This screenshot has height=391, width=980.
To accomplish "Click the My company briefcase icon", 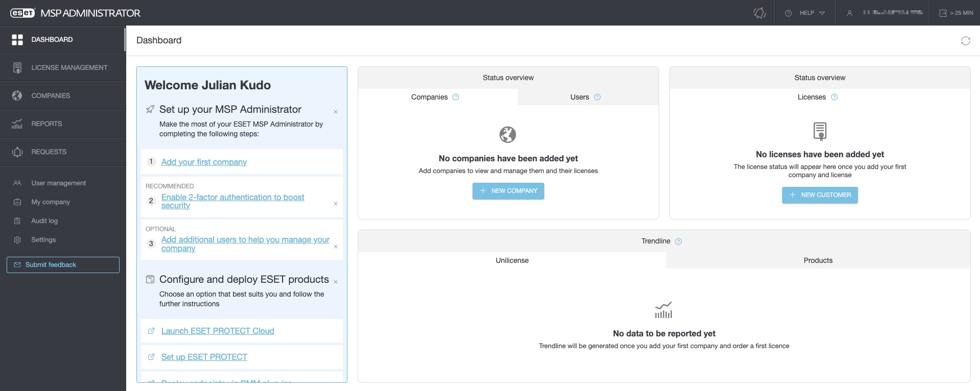I will click(17, 202).
